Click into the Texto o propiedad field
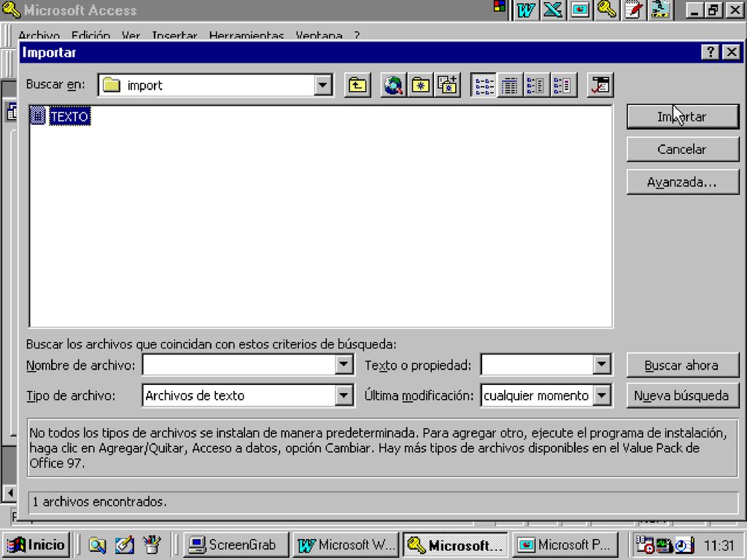 (x=538, y=365)
